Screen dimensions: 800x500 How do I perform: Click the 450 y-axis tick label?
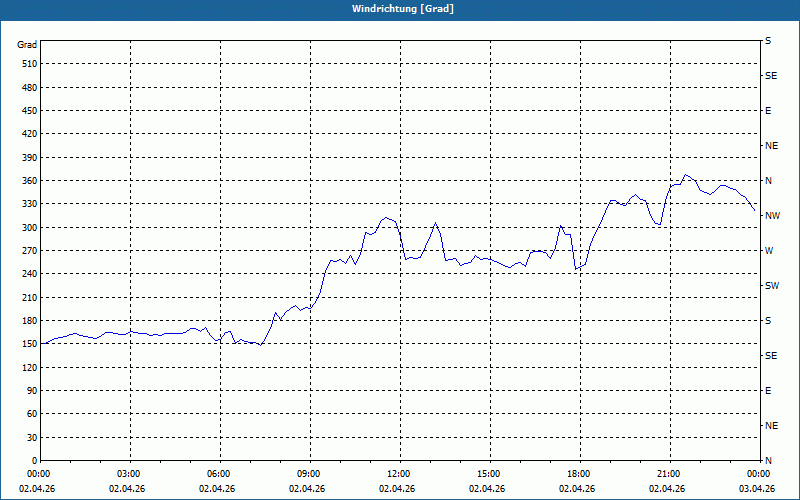pyautogui.click(x=30, y=111)
